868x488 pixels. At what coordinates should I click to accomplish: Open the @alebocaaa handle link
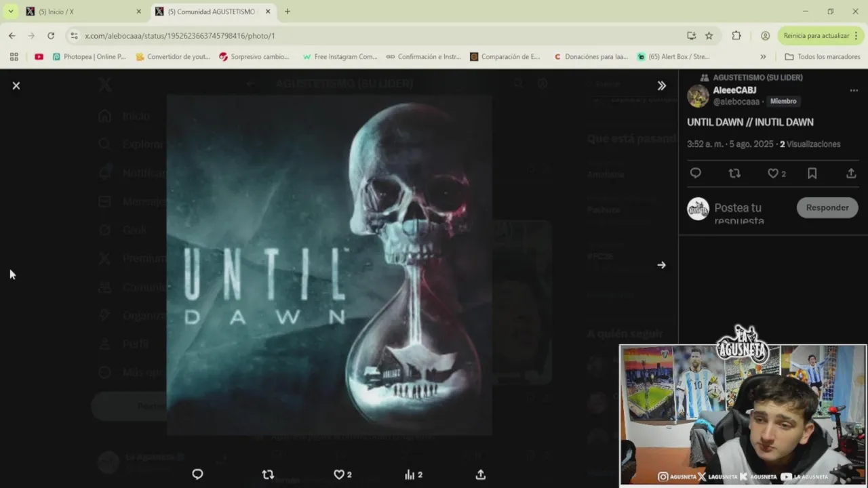click(x=736, y=102)
